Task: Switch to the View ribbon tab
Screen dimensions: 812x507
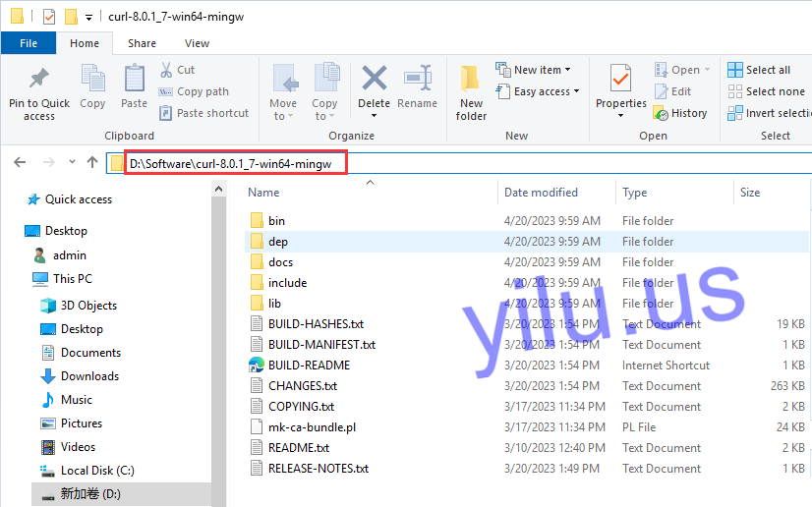Action: [197, 43]
